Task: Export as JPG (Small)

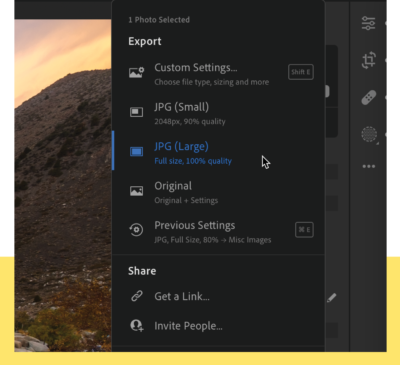Action: [x=219, y=113]
